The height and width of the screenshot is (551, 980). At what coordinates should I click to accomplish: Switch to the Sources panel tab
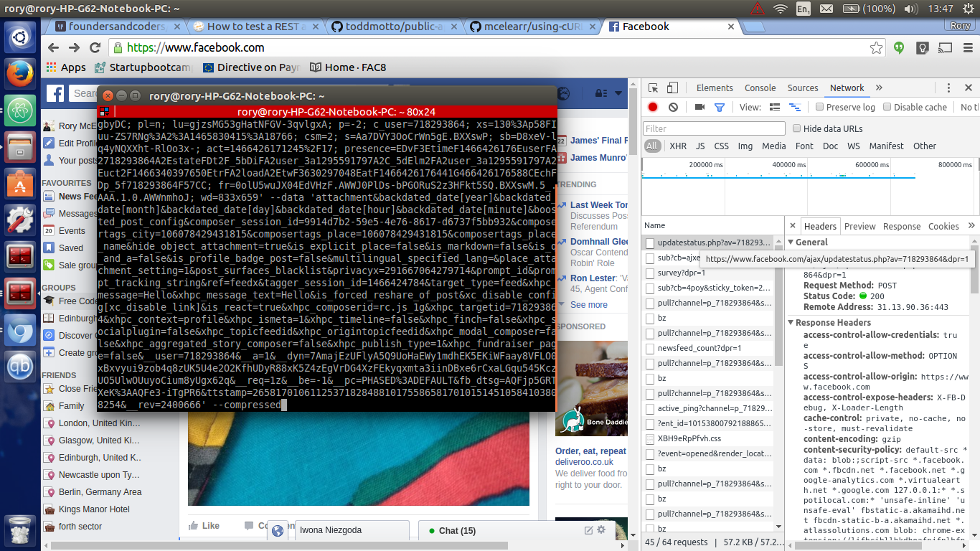coord(803,88)
